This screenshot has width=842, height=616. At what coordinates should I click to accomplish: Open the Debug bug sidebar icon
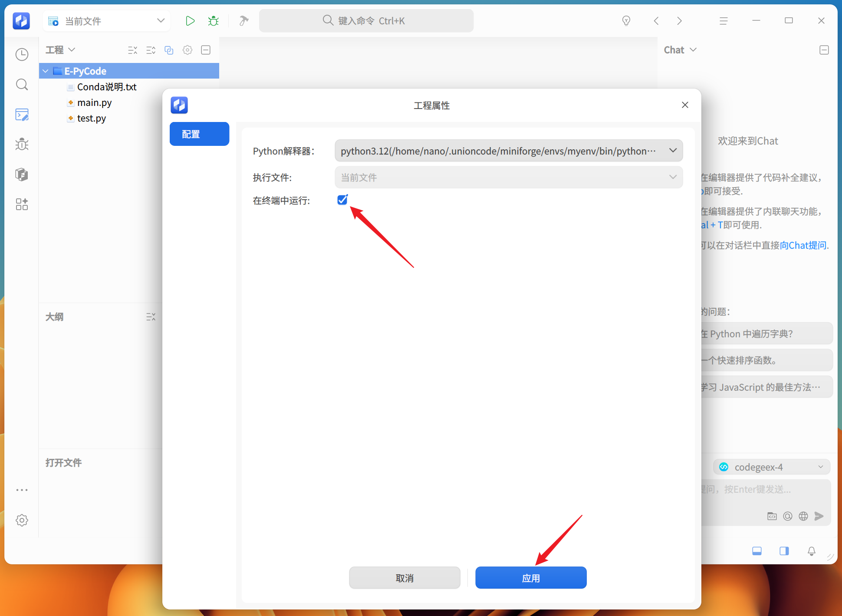point(22,144)
